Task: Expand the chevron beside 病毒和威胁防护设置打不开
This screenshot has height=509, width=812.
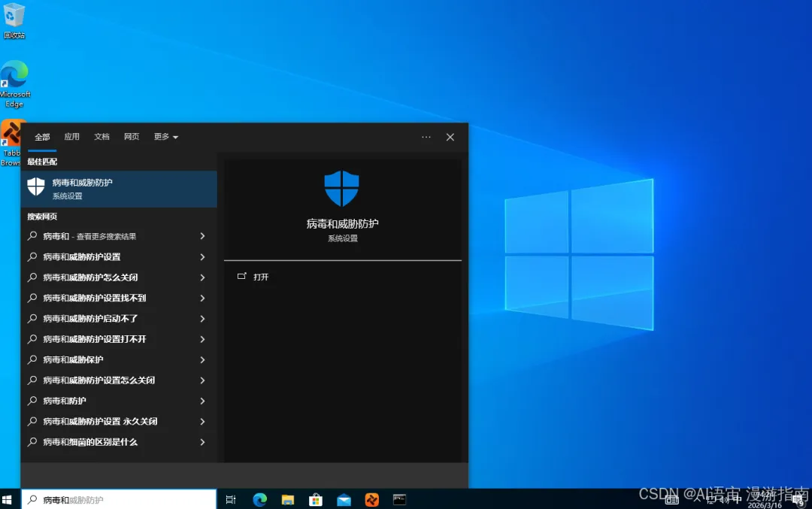Action: [202, 339]
